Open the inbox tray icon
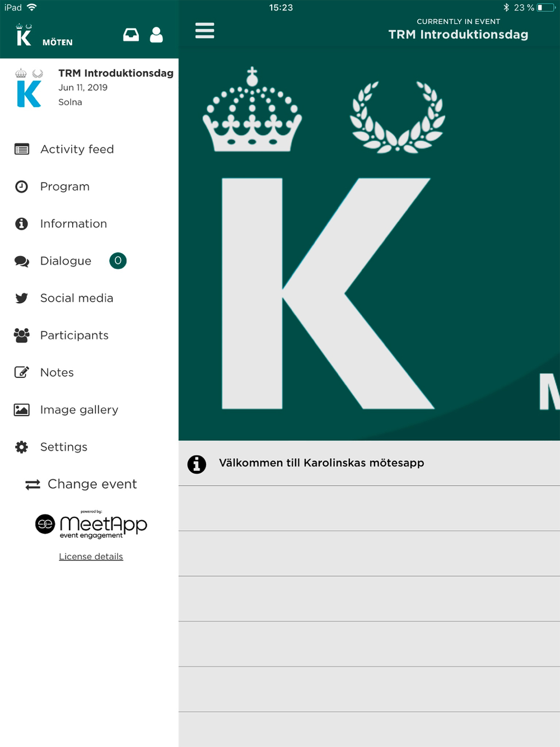 [131, 35]
